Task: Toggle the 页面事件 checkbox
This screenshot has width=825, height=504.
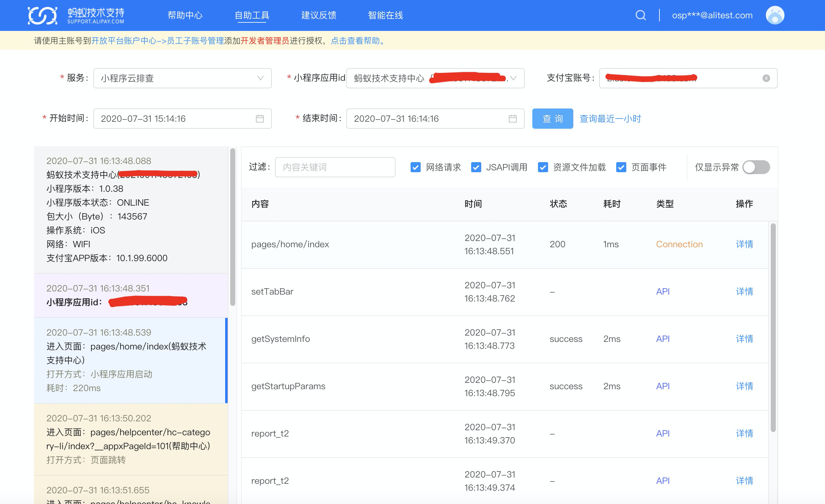Action: coord(621,167)
